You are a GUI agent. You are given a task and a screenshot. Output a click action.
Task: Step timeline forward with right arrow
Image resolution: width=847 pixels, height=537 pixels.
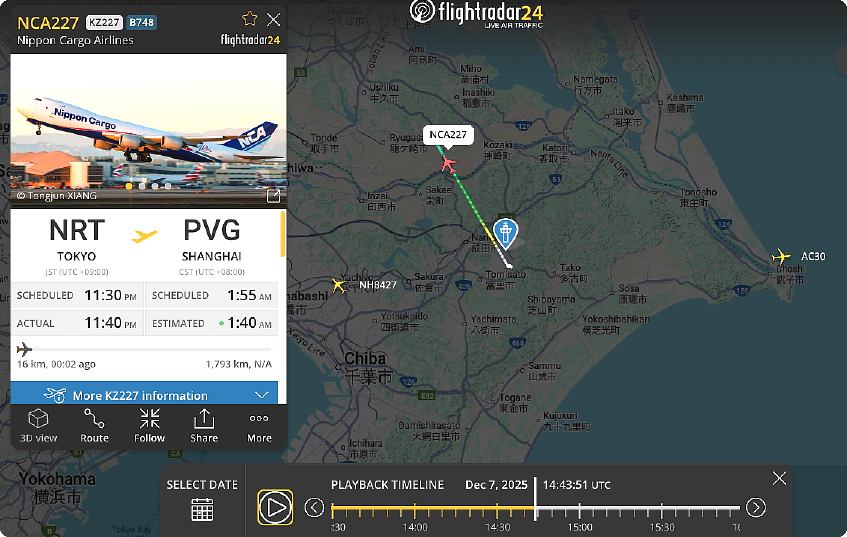coord(756,507)
